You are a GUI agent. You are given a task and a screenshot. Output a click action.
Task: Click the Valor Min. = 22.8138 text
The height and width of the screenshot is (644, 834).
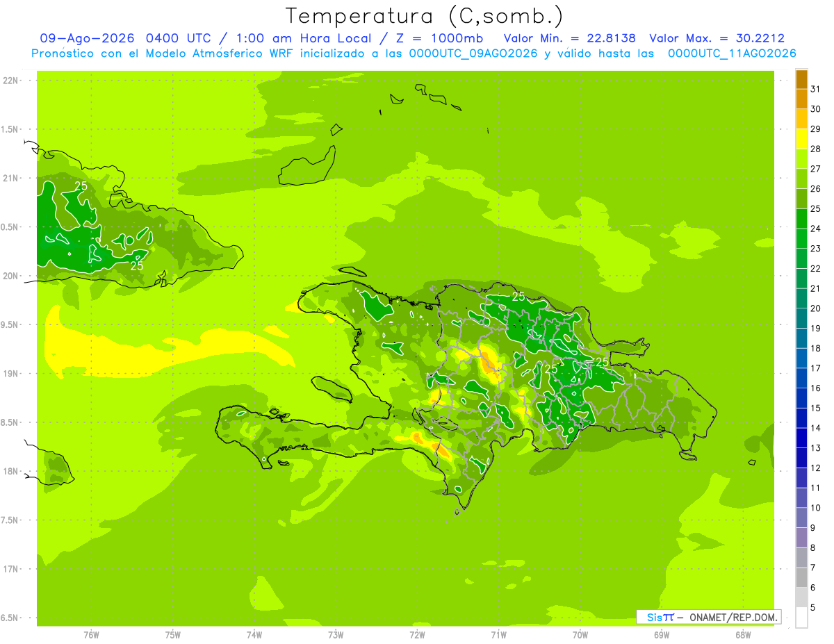click(569, 38)
